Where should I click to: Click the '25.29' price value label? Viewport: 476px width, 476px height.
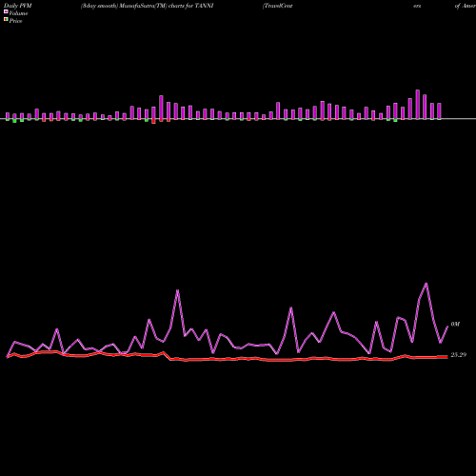click(459, 355)
